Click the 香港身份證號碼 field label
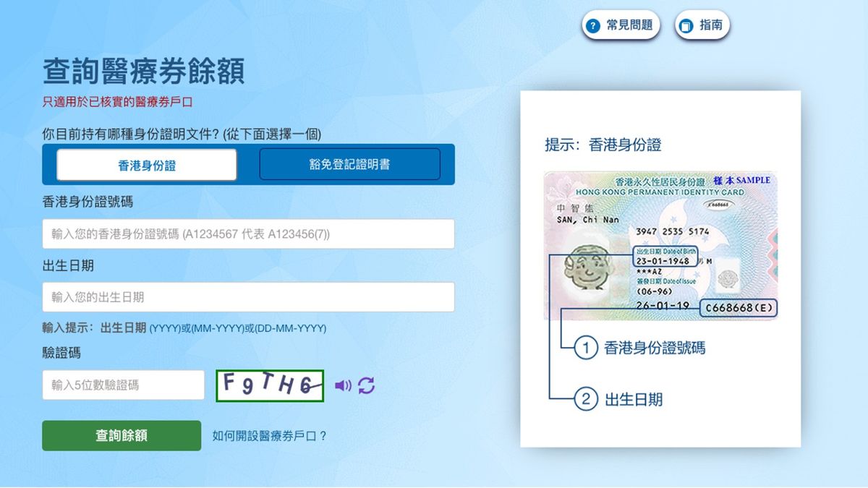868x488 pixels. click(88, 202)
